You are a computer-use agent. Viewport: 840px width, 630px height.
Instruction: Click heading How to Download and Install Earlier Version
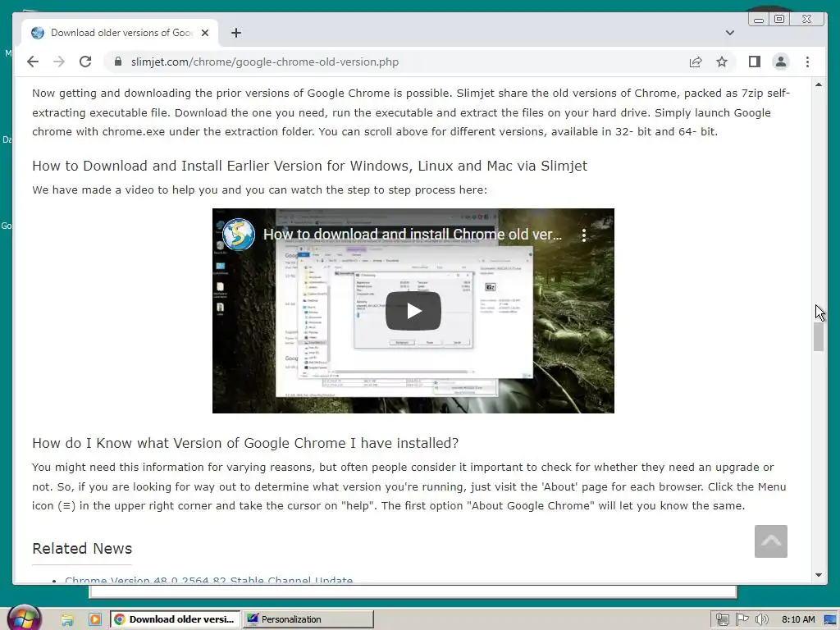(309, 166)
